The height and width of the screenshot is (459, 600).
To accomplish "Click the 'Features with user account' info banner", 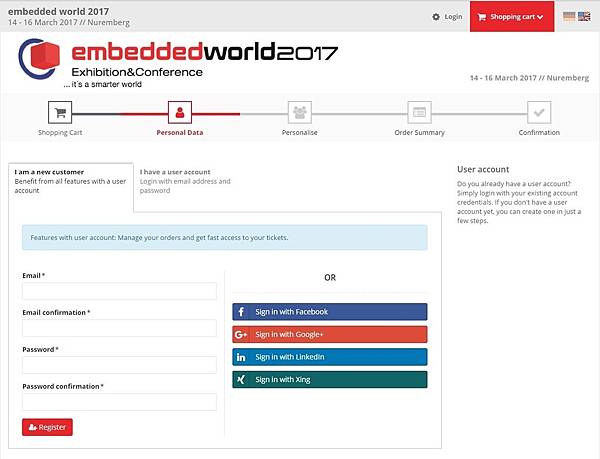I will tap(225, 238).
